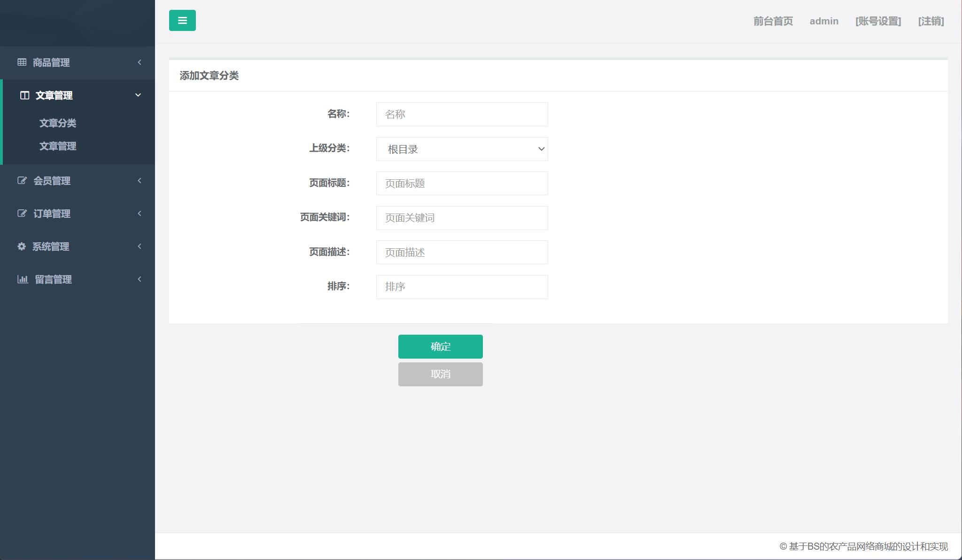
Task: Select the 商品管理 grid icon in sidebar
Action: click(x=22, y=62)
